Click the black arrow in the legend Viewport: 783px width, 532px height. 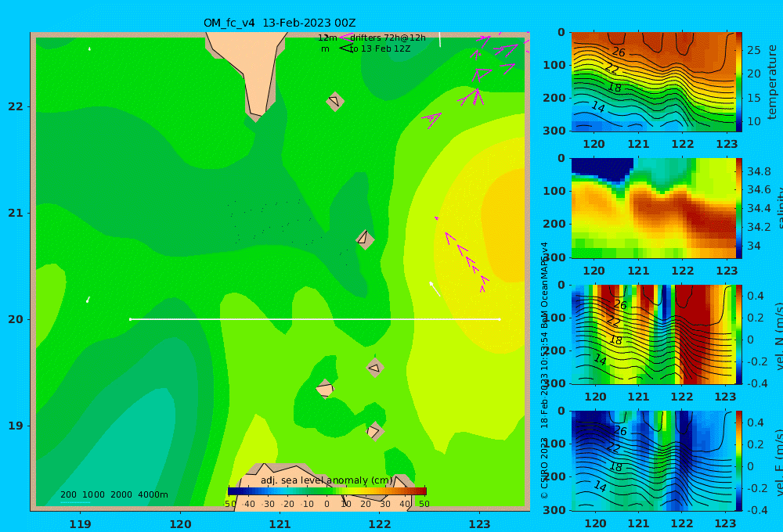pos(346,49)
